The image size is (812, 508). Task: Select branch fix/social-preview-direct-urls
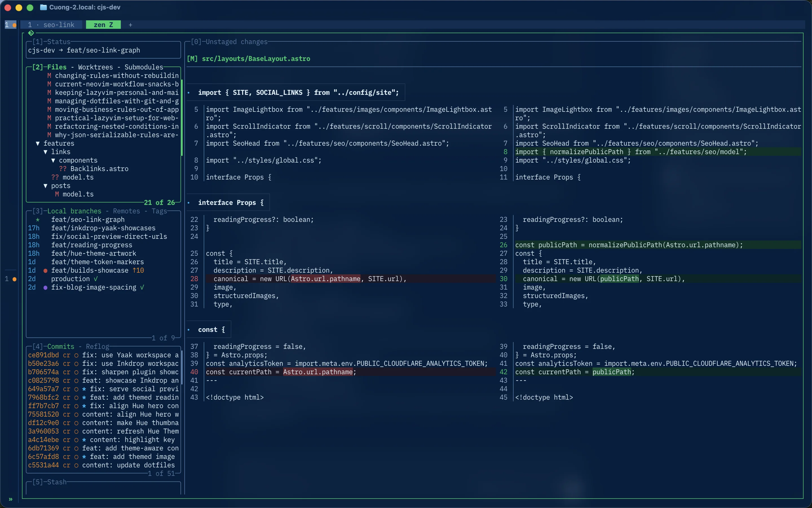point(109,237)
